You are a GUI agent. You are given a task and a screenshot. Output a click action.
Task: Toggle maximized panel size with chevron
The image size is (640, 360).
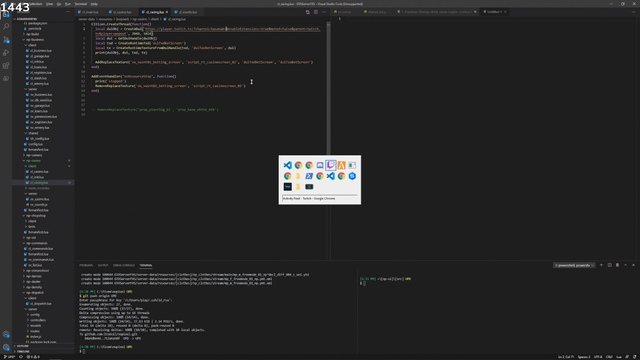625,265
